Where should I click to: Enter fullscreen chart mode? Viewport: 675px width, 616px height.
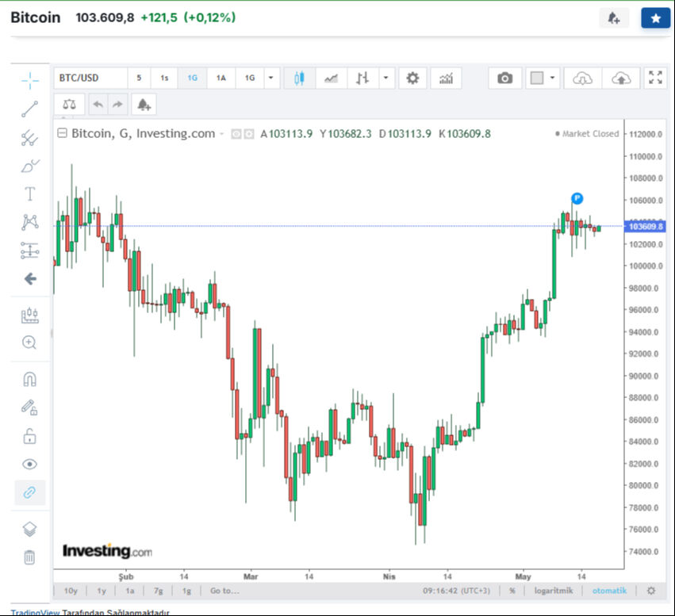(x=655, y=78)
